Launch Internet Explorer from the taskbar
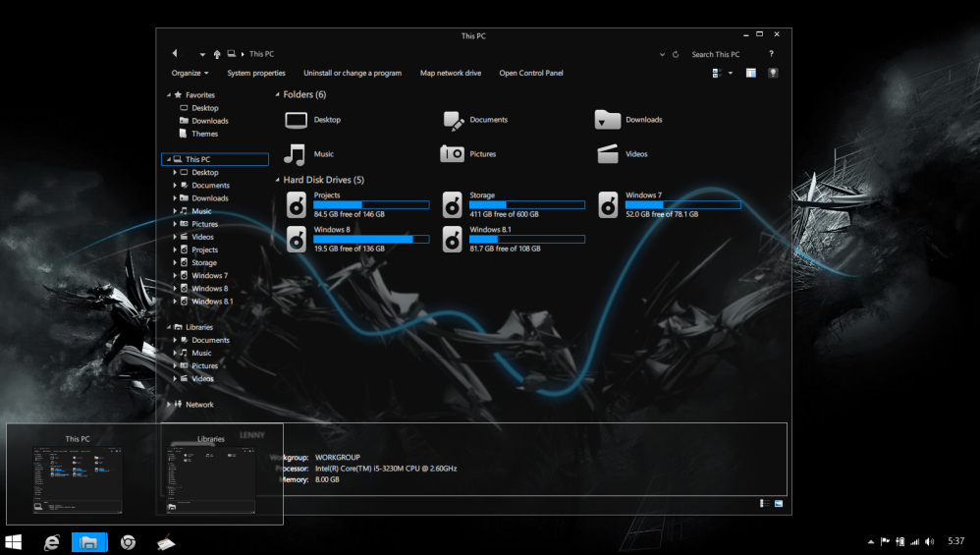This screenshot has width=980, height=555. [x=51, y=542]
